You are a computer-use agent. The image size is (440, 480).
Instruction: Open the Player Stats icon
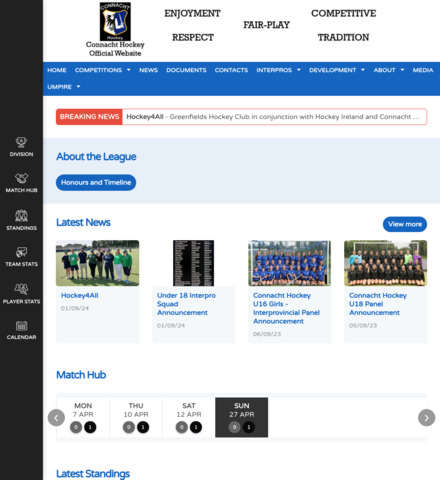[21, 289]
